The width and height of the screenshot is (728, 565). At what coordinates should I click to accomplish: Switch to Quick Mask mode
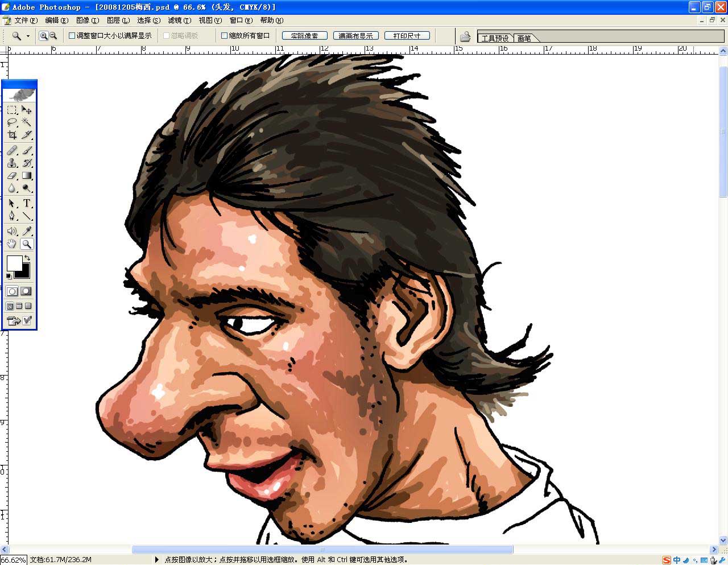[x=26, y=291]
